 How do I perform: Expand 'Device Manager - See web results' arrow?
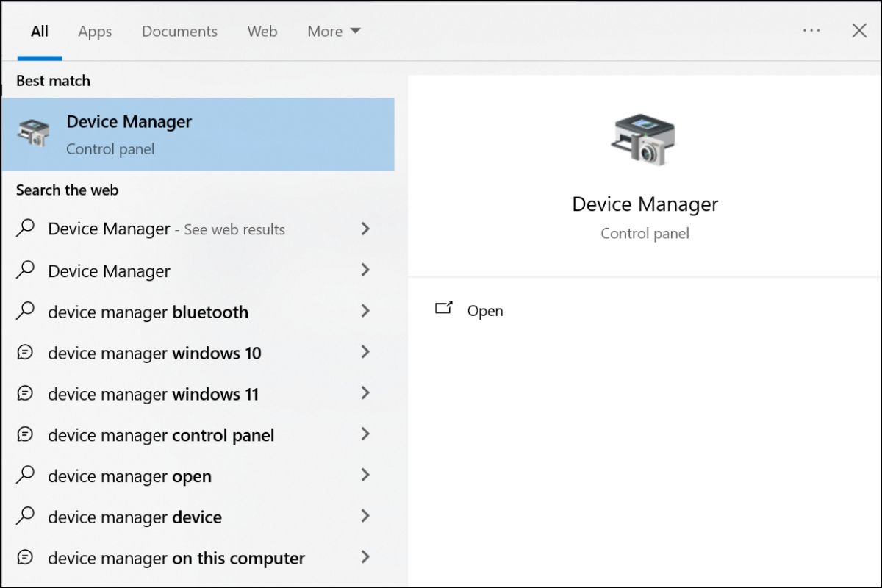[365, 229]
